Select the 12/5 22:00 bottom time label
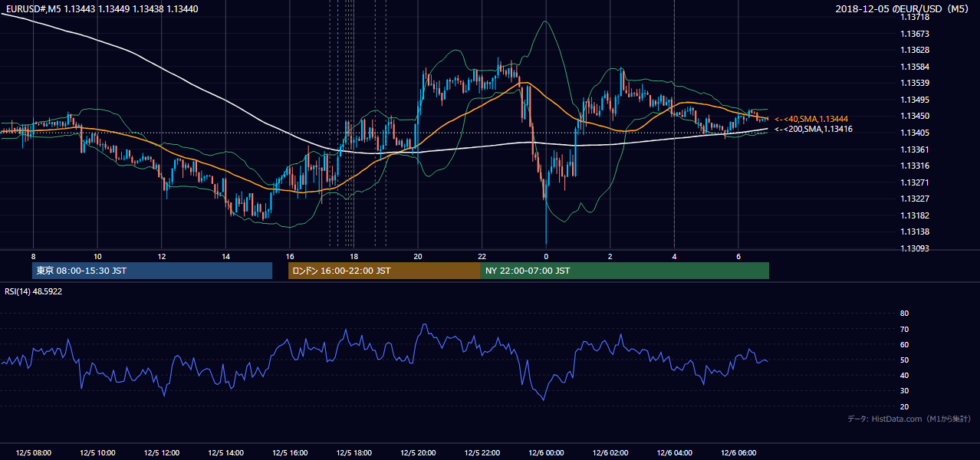This screenshot has width=980, height=460. coord(482,453)
